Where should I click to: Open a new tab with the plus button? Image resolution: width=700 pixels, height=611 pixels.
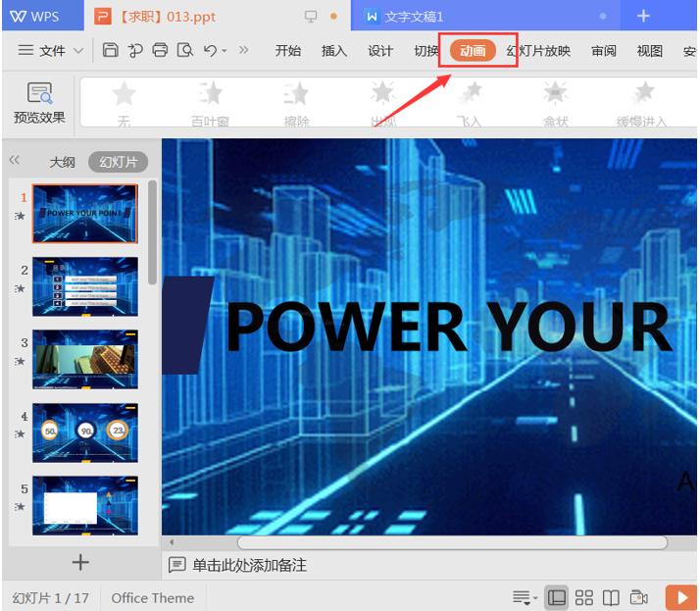pyautogui.click(x=643, y=16)
